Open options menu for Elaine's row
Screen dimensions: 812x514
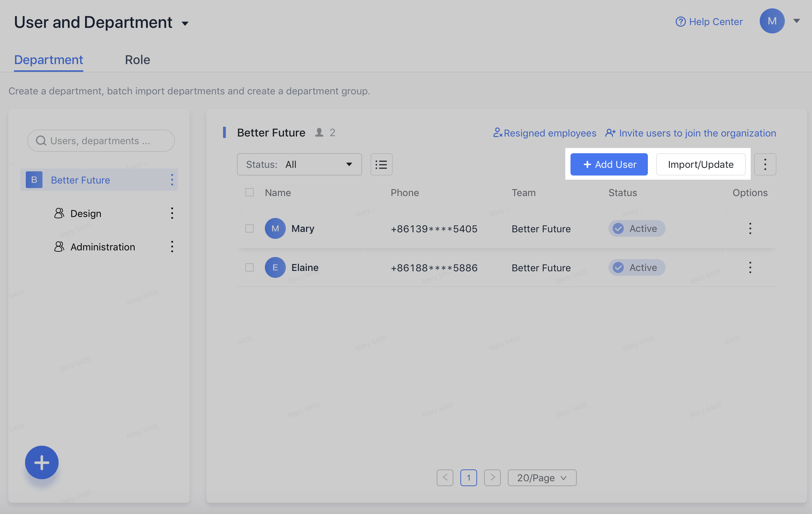(x=750, y=267)
